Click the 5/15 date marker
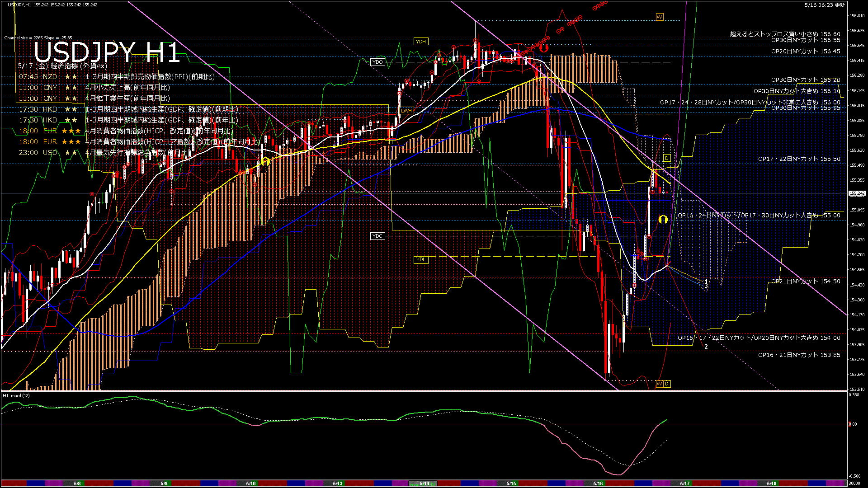The width and height of the screenshot is (868, 488). tap(511, 483)
